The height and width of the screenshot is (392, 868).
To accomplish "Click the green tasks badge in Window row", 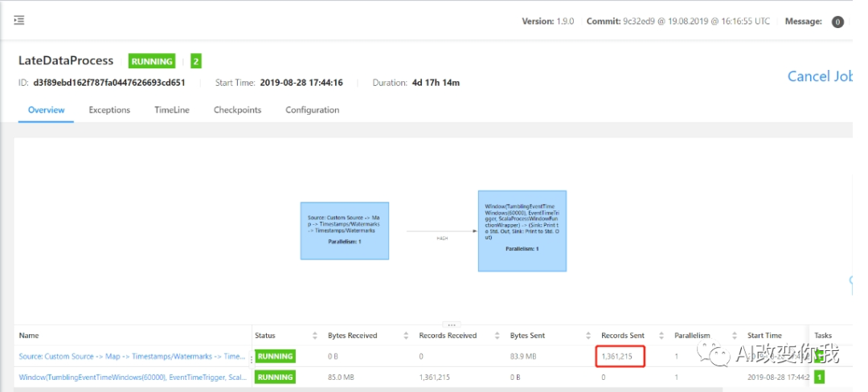I will [820, 377].
